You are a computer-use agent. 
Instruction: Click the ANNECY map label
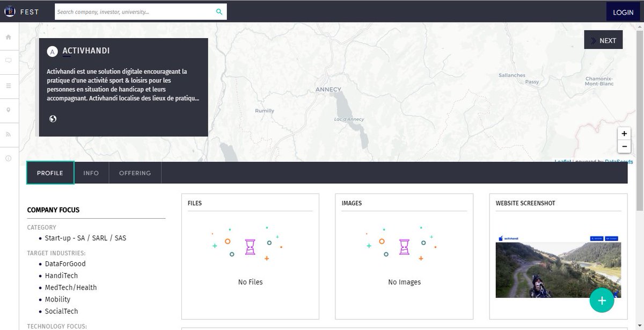coord(328,89)
